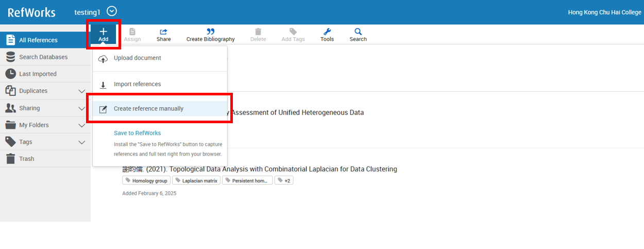Open Last Imported clock item
The width and height of the screenshot is (644, 249).
(38, 74)
